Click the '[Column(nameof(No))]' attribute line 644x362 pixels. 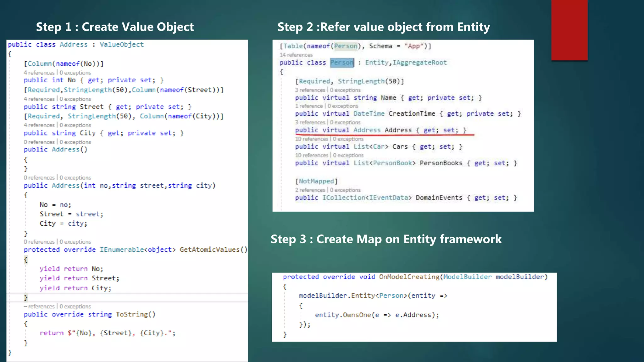tap(64, 64)
